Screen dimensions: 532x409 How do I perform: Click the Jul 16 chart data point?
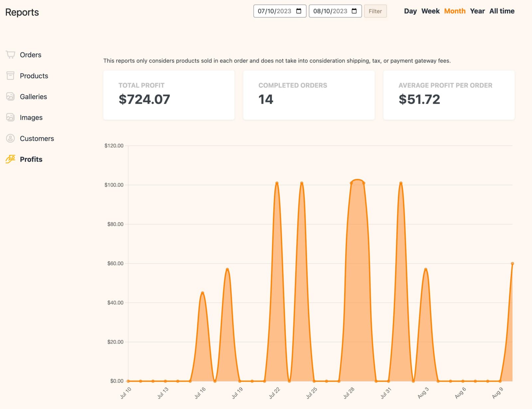click(x=202, y=293)
